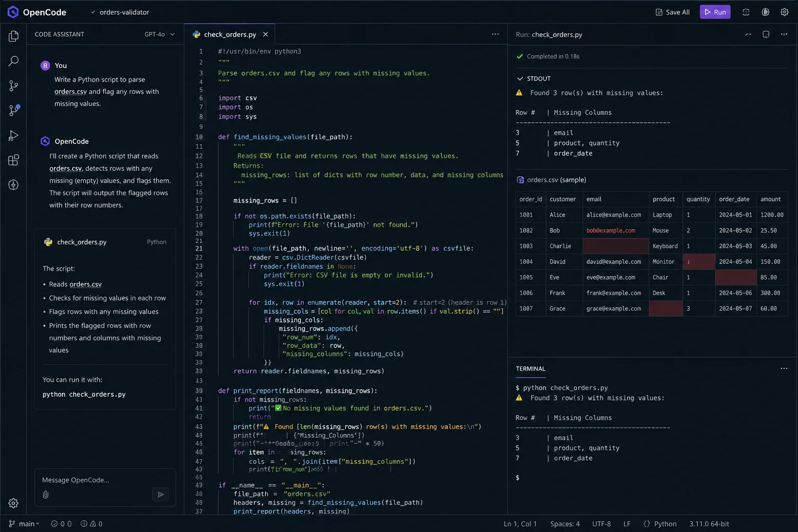Screen dimensions: 798x532
Task: Click the orders.csv sample file icon
Action: [x=520, y=180]
